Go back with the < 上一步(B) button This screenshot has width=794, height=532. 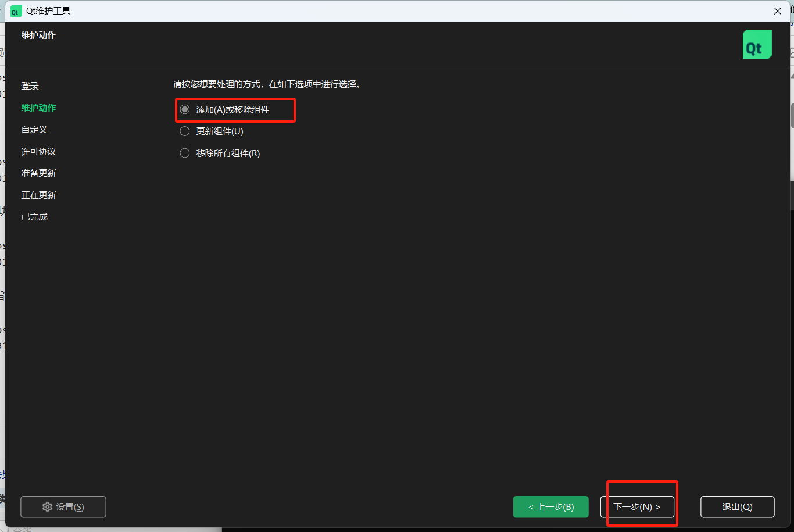(x=551, y=507)
